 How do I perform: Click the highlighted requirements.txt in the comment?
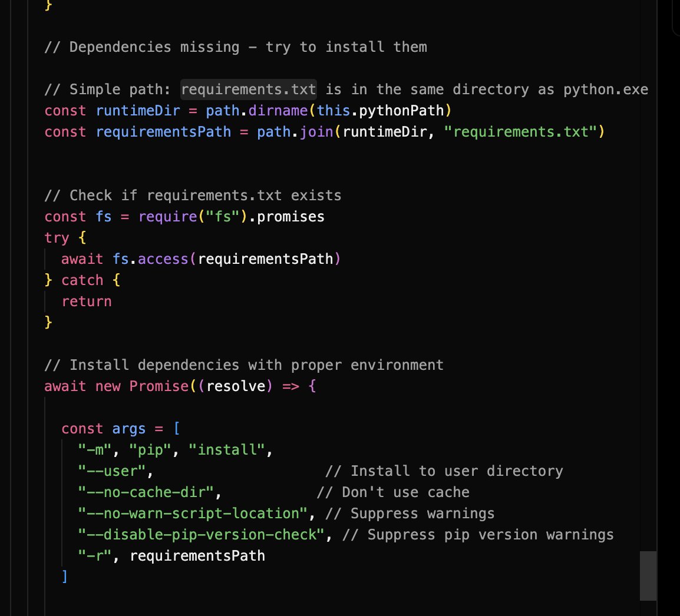(249, 90)
